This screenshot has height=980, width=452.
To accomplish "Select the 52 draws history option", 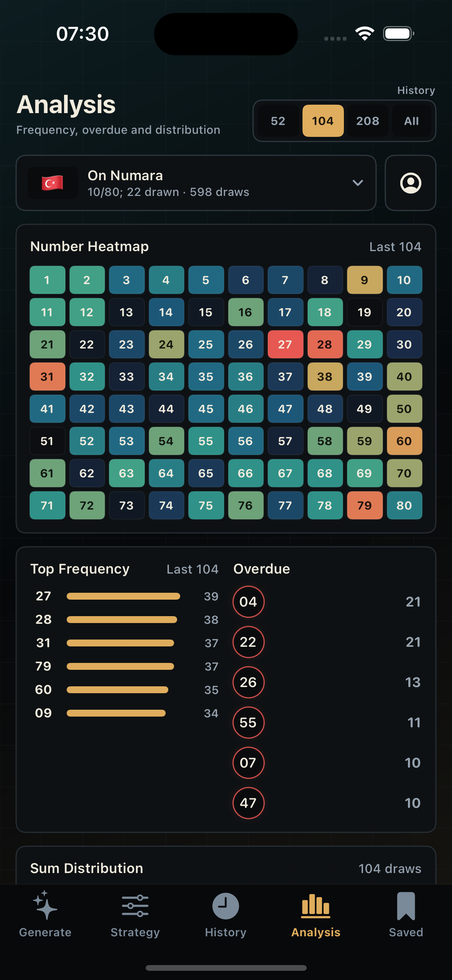I will [278, 121].
